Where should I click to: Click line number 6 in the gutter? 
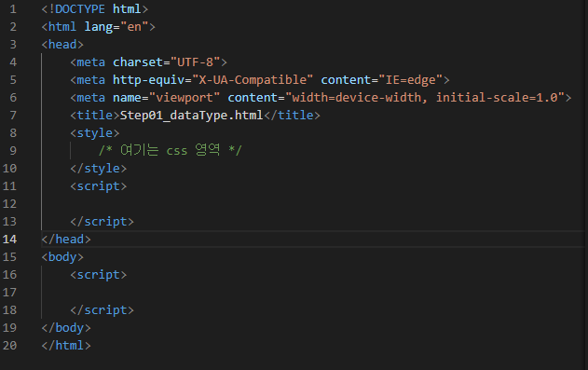click(13, 98)
